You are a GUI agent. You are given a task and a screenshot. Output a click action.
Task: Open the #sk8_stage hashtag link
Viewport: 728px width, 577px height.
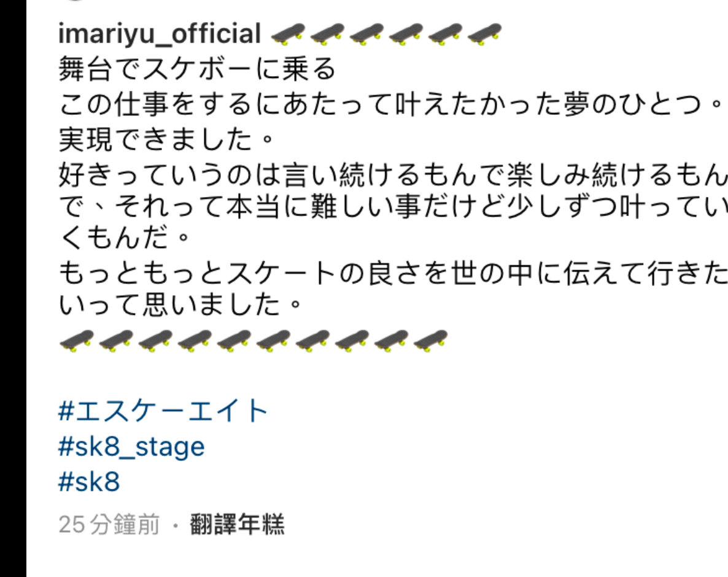pyautogui.click(x=131, y=446)
